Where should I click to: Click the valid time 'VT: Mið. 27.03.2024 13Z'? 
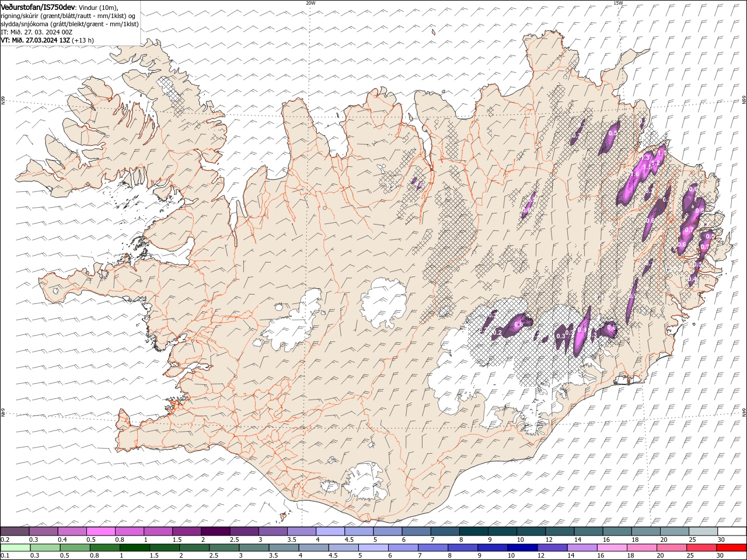tap(36, 40)
